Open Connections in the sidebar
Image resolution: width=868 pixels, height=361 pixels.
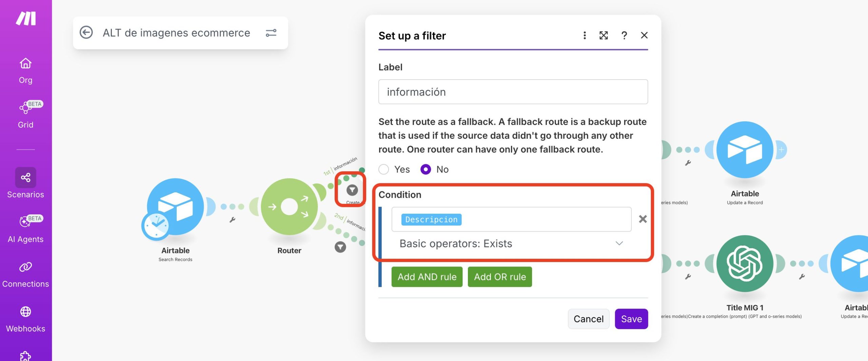[x=25, y=274]
